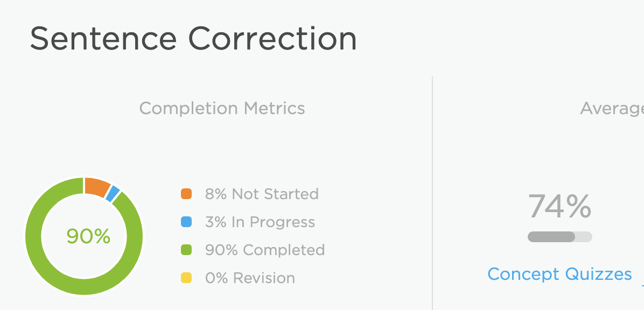
Task: Click the "3% In Progress" legend label
Action: 260,222
